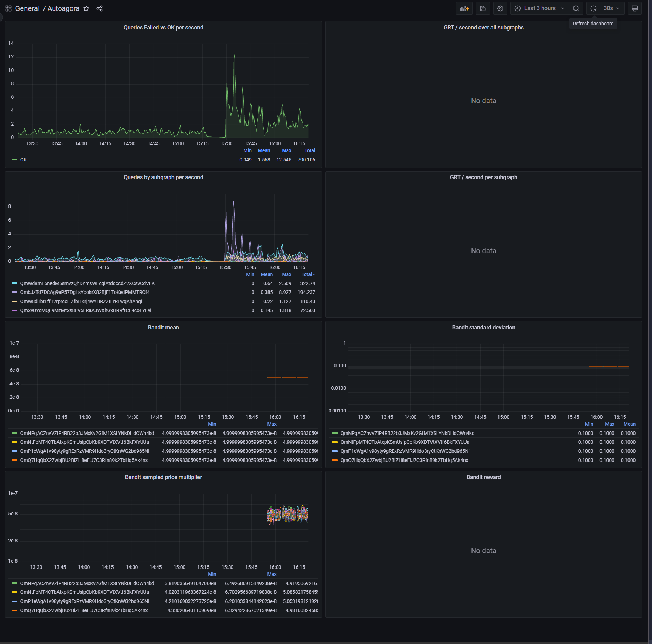Enable cycle view mode
The width and height of the screenshot is (652, 644).
point(634,8)
